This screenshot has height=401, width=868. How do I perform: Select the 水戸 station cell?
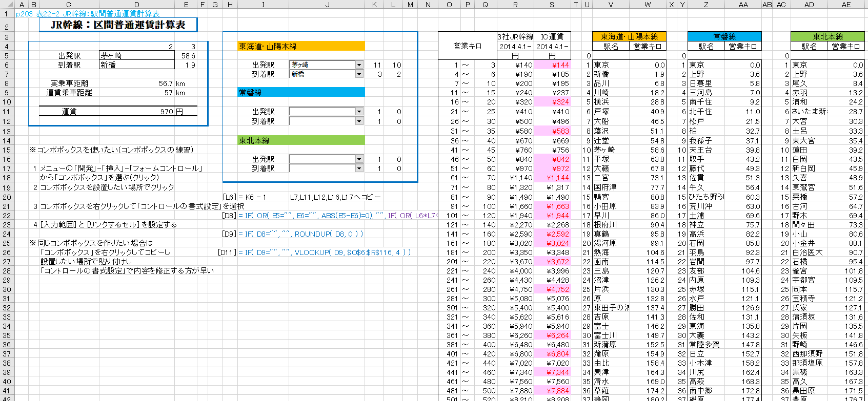pyautogui.click(x=706, y=299)
